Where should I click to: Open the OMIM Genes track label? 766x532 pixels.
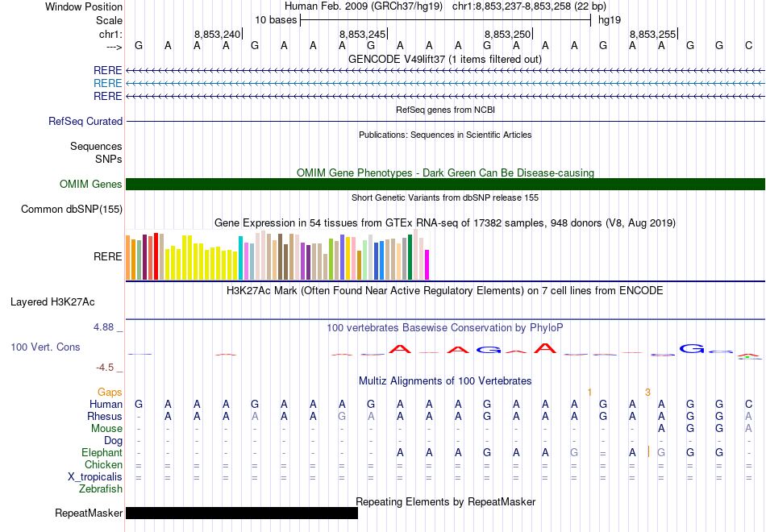[90, 184]
